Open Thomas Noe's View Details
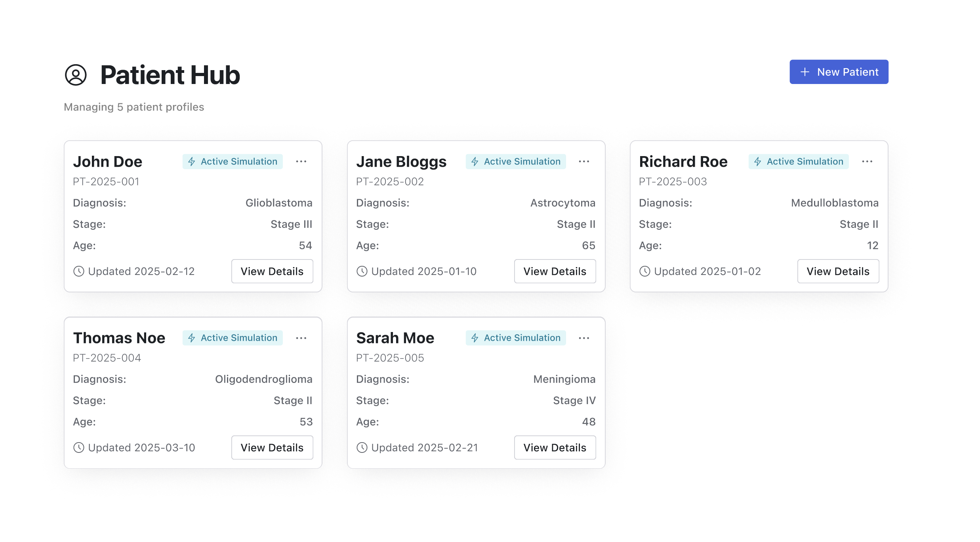 (x=272, y=448)
